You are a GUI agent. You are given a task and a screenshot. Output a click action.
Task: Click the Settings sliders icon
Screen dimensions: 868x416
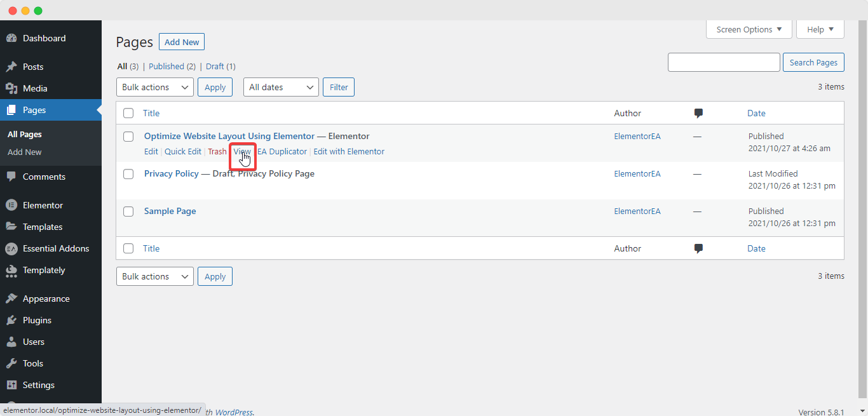(x=11, y=385)
